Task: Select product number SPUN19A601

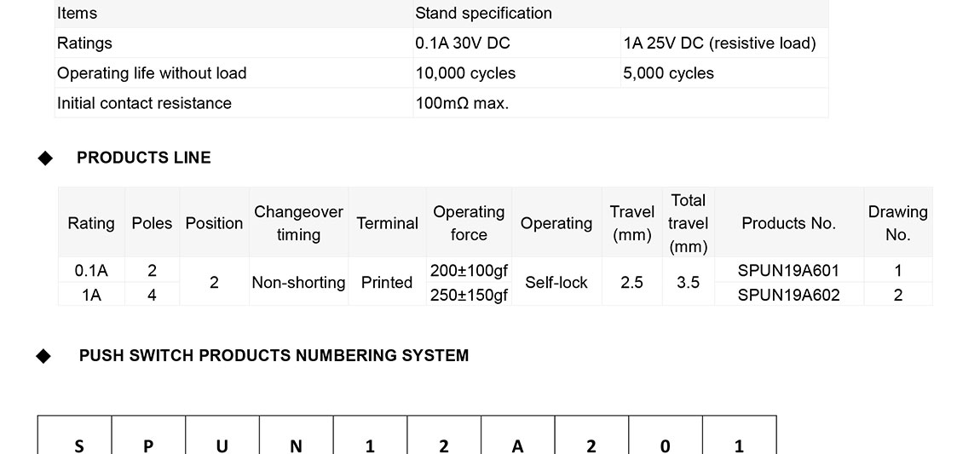Action: click(x=788, y=271)
